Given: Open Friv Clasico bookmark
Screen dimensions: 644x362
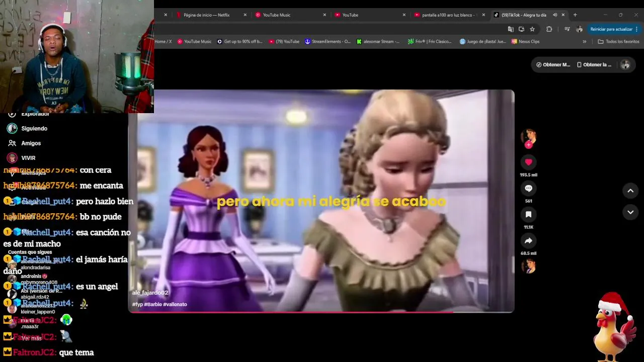Looking at the screenshot, I should click(x=430, y=42).
